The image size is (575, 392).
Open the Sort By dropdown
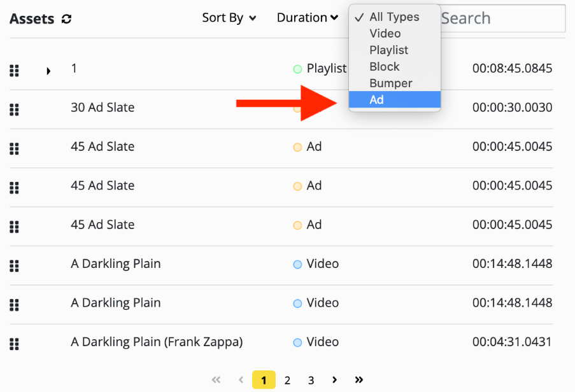pos(229,18)
